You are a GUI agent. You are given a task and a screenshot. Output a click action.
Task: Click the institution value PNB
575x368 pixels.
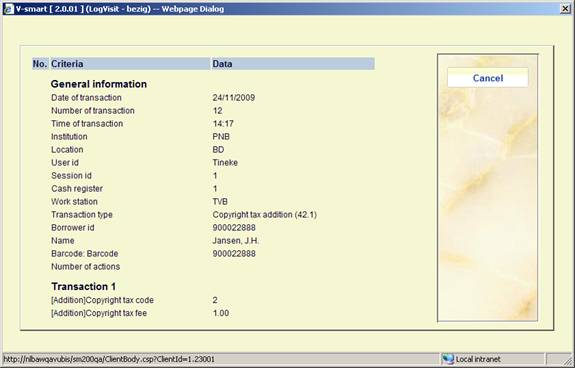(x=221, y=137)
